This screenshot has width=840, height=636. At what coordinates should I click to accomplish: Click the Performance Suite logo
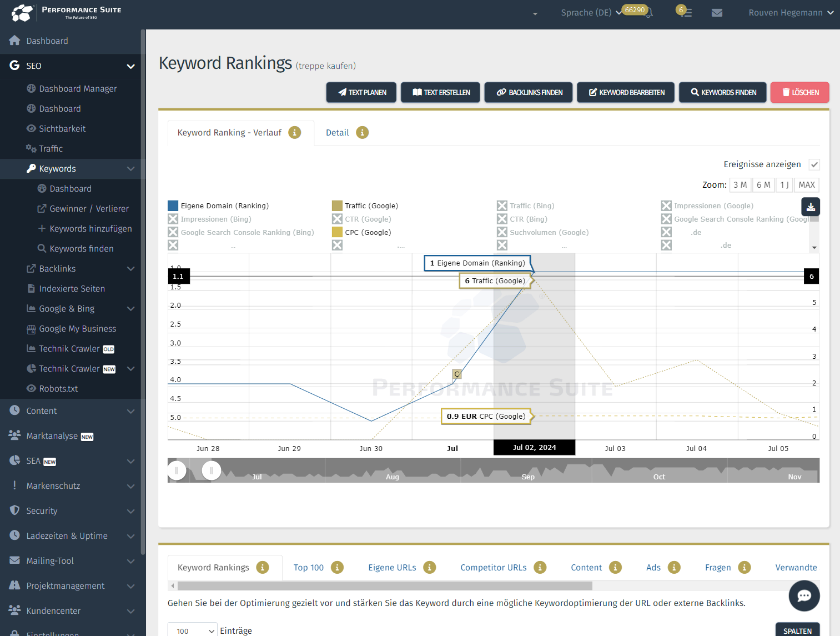[x=67, y=12]
